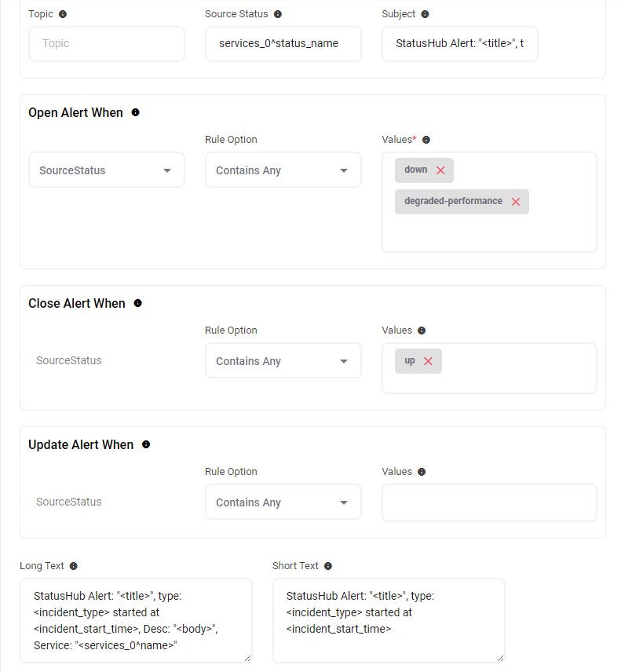The width and height of the screenshot is (621, 672).
Task: Click the Source Status text field
Action: point(283,44)
